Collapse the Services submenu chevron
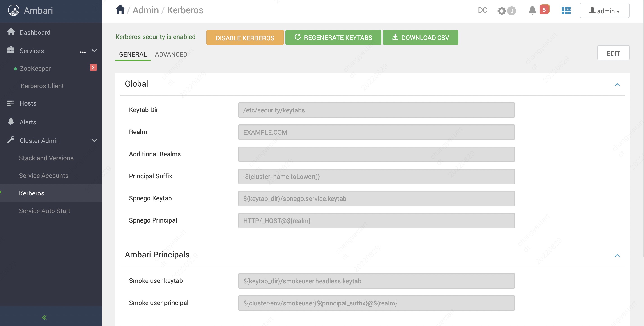 pyautogui.click(x=94, y=51)
